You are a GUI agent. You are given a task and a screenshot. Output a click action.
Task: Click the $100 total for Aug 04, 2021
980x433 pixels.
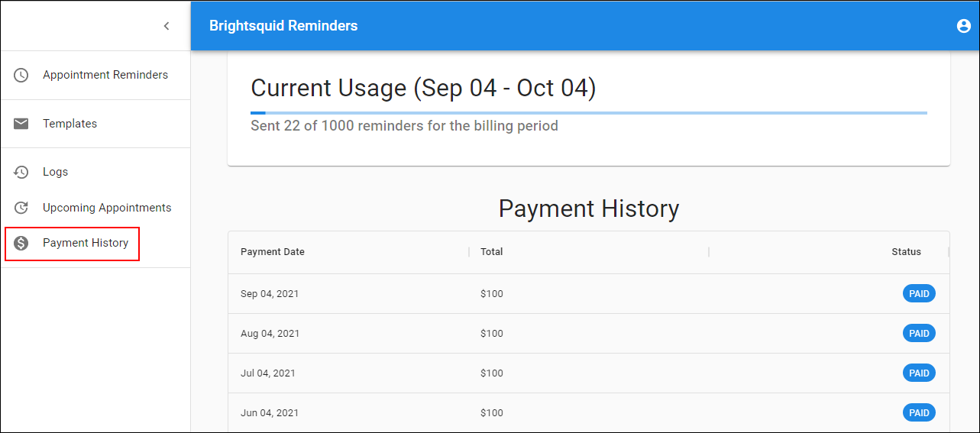(x=492, y=334)
